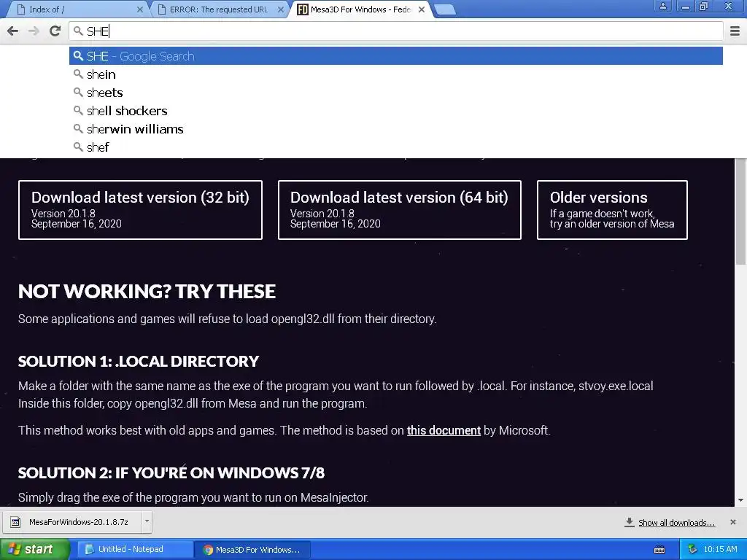Select the Mesa3D For Windows tab
Viewport: 747px width, 560px height.
(360, 9)
